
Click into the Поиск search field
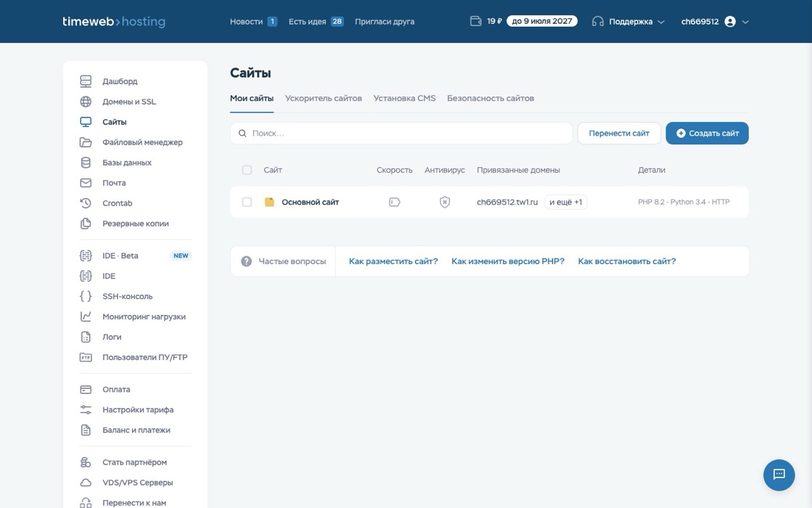[402, 134]
